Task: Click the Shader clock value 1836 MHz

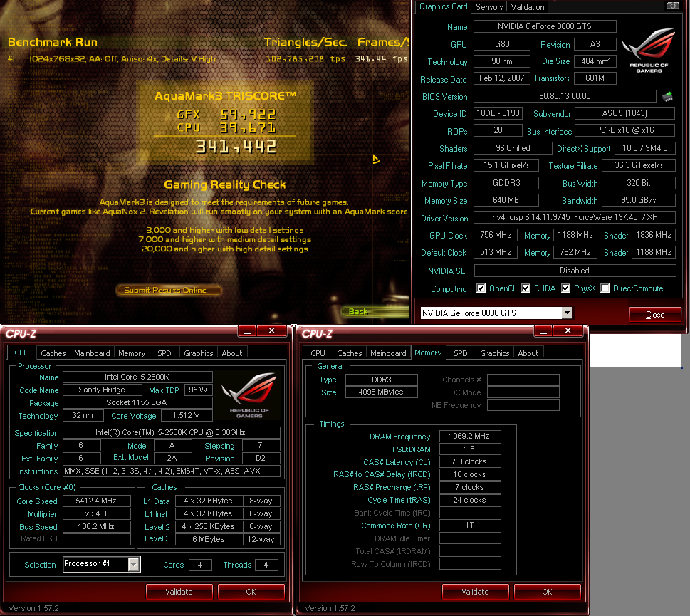Action: (654, 235)
